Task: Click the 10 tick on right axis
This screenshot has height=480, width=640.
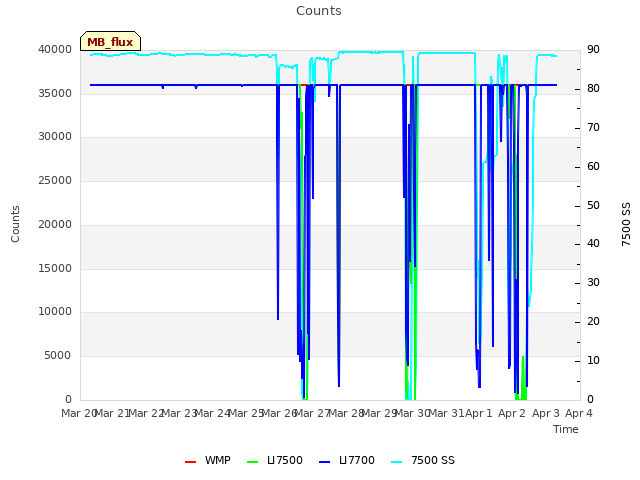Action: [593, 360]
